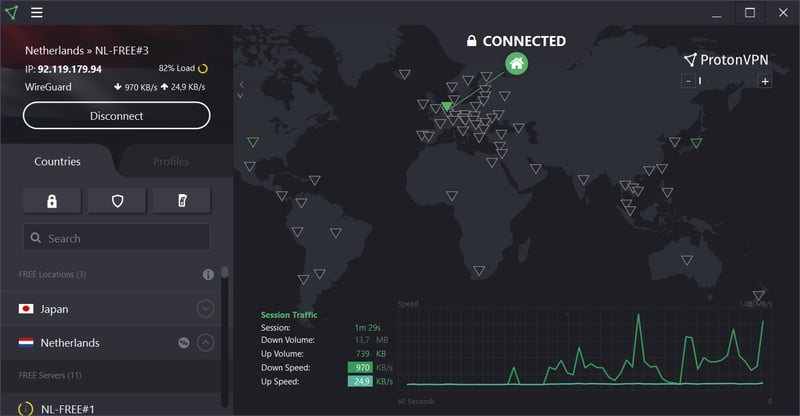Click the down arrow under sidebar collapse arrow
Screen dimensions: 800x416
[240, 95]
